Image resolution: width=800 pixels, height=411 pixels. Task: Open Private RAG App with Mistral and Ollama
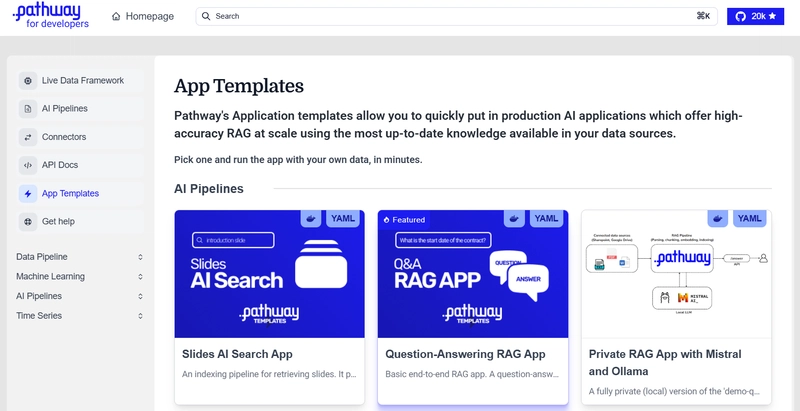click(665, 363)
